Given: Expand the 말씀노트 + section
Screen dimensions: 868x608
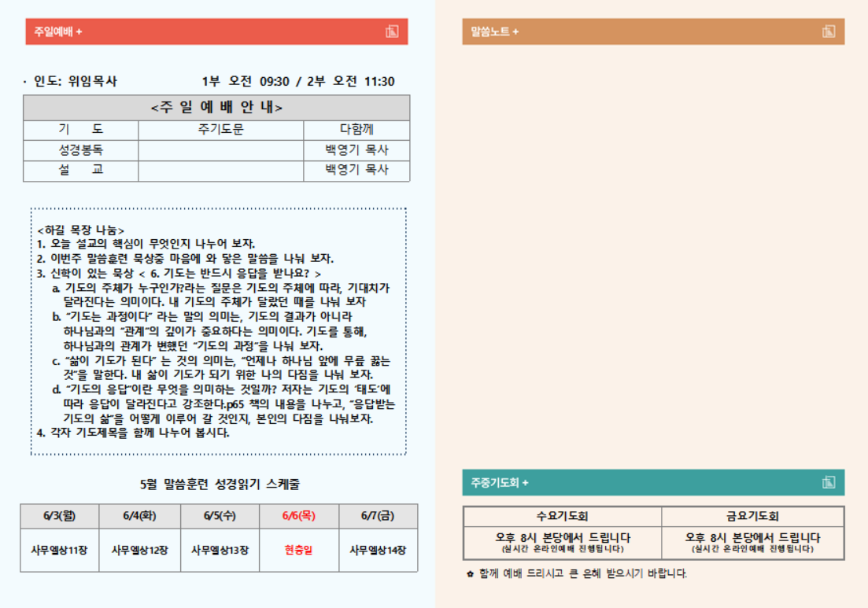Looking at the screenshot, I should pos(495,31).
